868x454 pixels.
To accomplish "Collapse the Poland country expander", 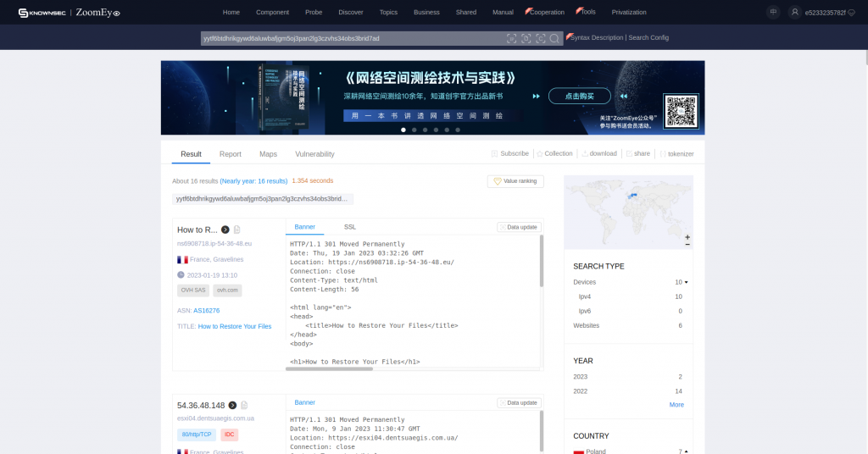I will (x=686, y=451).
